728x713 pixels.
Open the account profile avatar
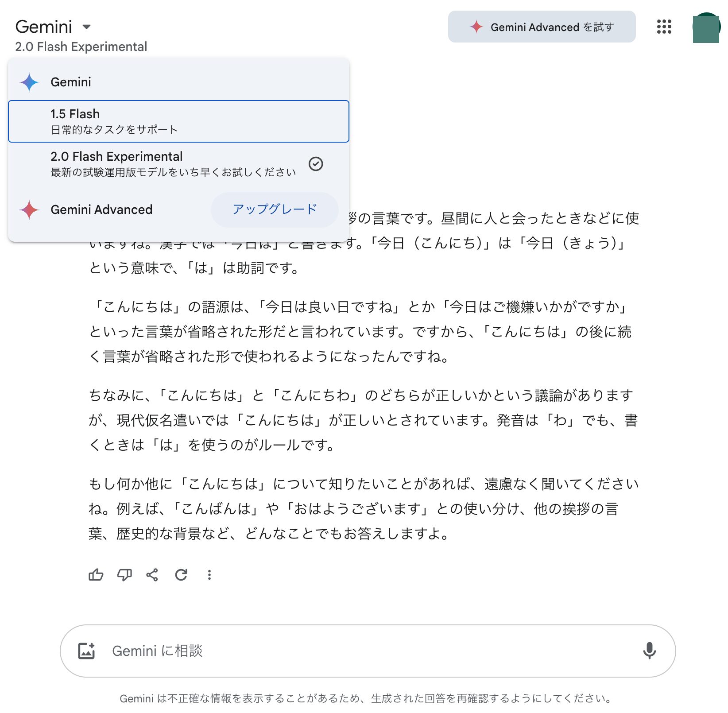pyautogui.click(x=706, y=27)
